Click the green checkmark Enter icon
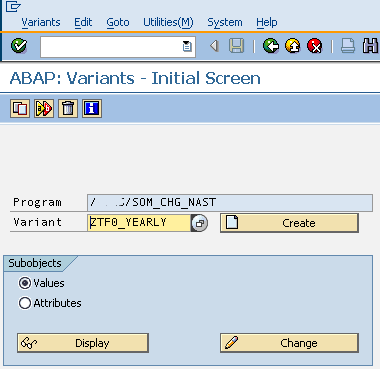Image resolution: width=380 pixels, height=369 pixels. (19, 46)
